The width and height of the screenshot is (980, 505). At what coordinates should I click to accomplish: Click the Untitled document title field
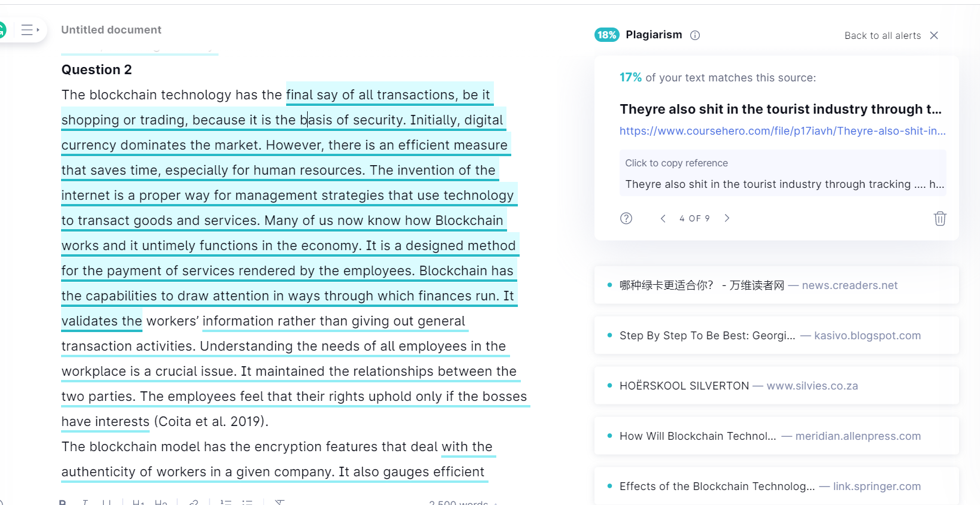111,30
